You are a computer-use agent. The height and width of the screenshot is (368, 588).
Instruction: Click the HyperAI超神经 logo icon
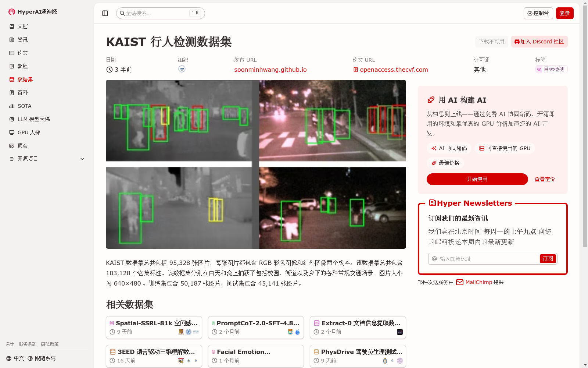(12, 12)
